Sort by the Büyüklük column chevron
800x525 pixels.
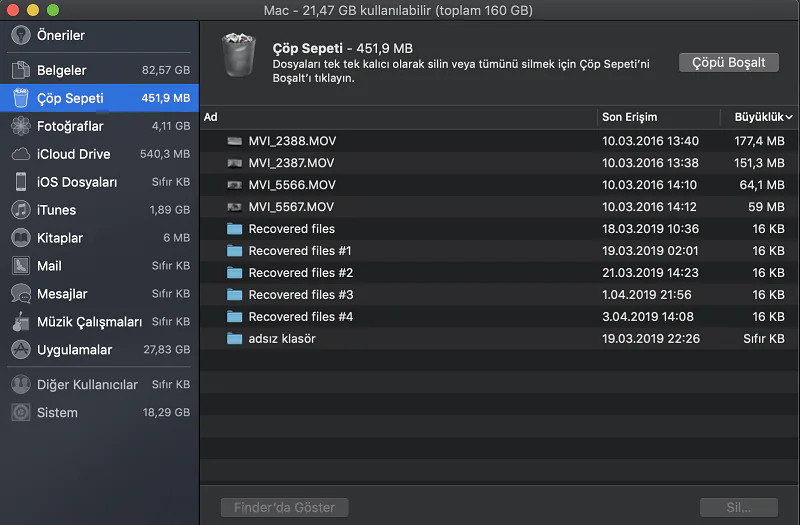click(x=790, y=118)
